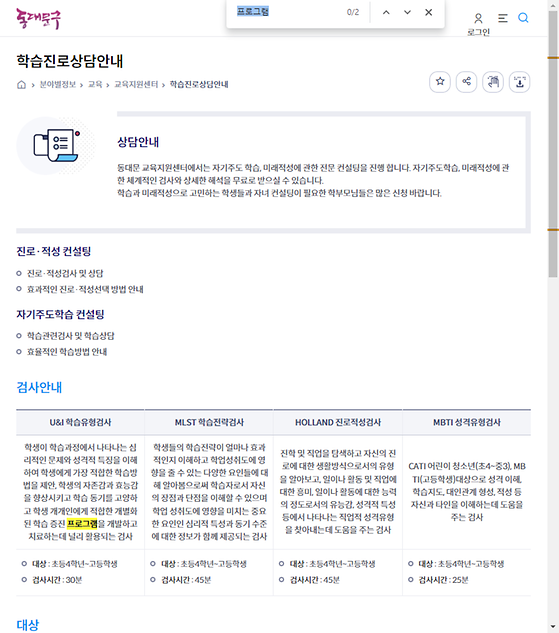This screenshot has width=559, height=633.
Task: Select 효율적인 학습방법 안내 list item
Action: tap(67, 352)
